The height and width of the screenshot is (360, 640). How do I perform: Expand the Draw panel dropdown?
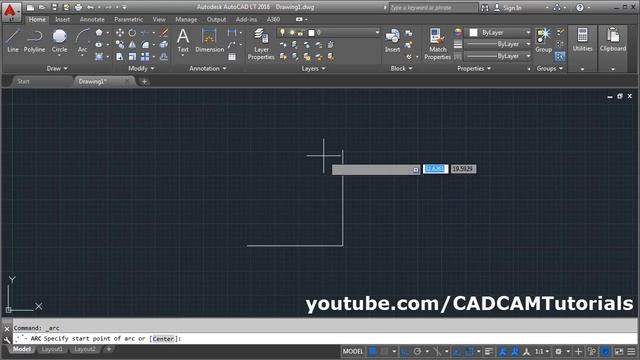(x=57, y=69)
